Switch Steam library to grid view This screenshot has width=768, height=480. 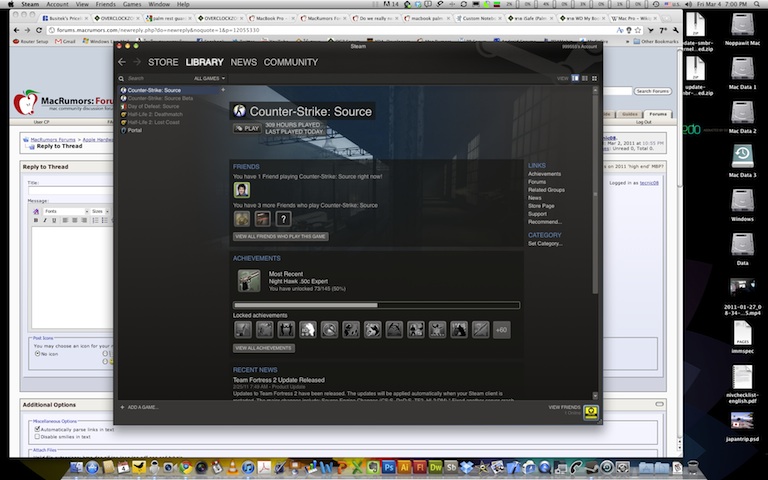pyautogui.click(x=594, y=78)
